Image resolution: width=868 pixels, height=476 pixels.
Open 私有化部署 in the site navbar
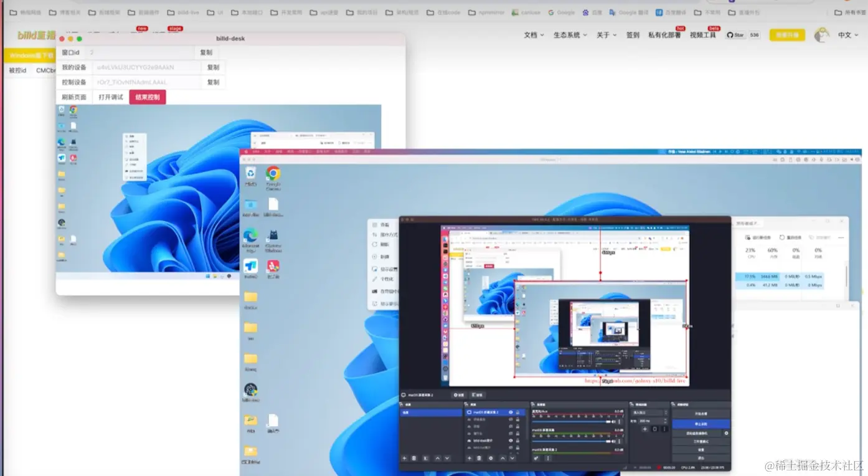coord(664,35)
